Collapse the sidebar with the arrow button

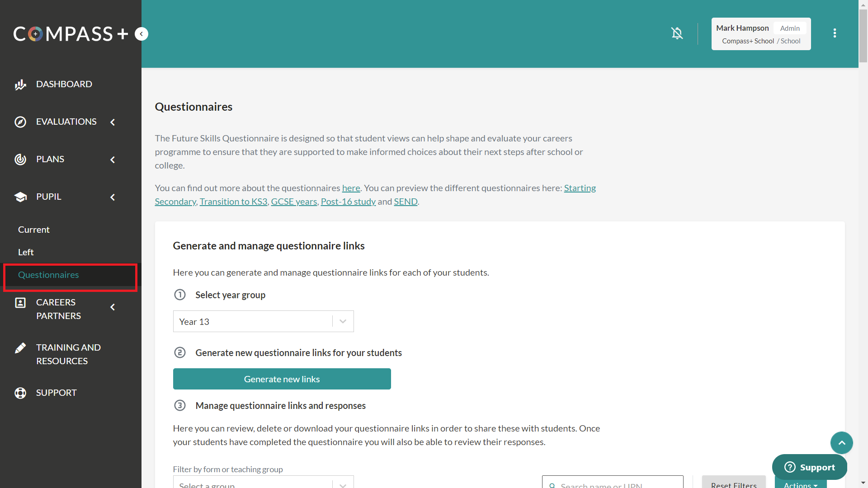[x=142, y=34]
